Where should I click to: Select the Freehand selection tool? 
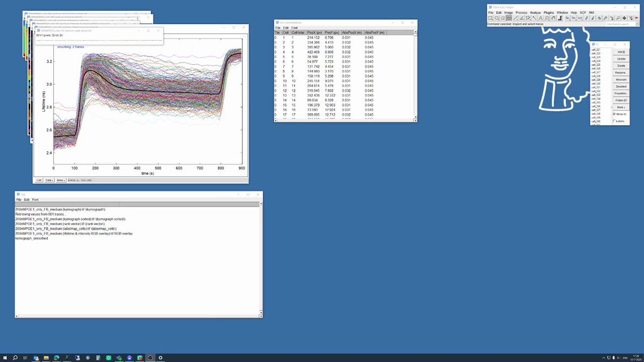pos(509,18)
